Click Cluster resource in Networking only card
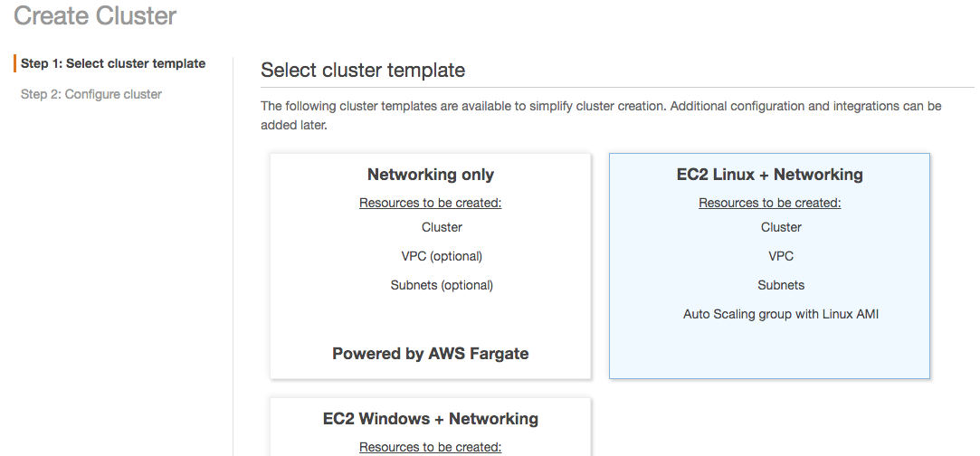The image size is (980, 456). click(x=442, y=227)
